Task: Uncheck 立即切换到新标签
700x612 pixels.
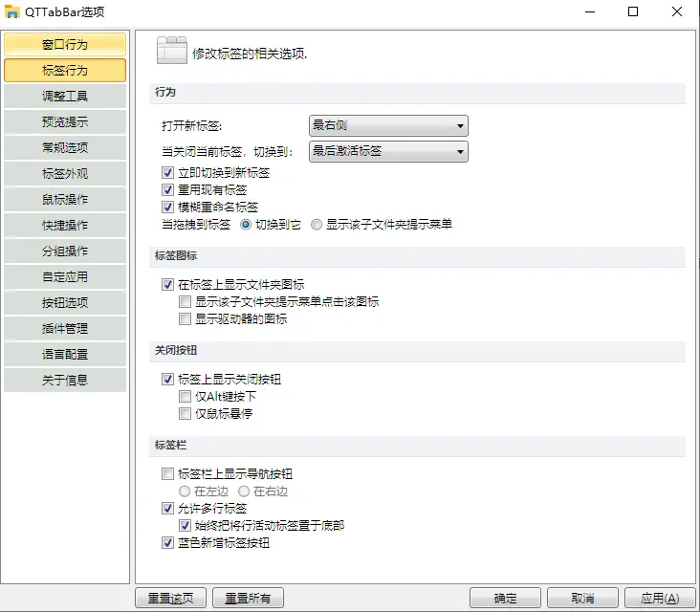Action: [x=168, y=173]
